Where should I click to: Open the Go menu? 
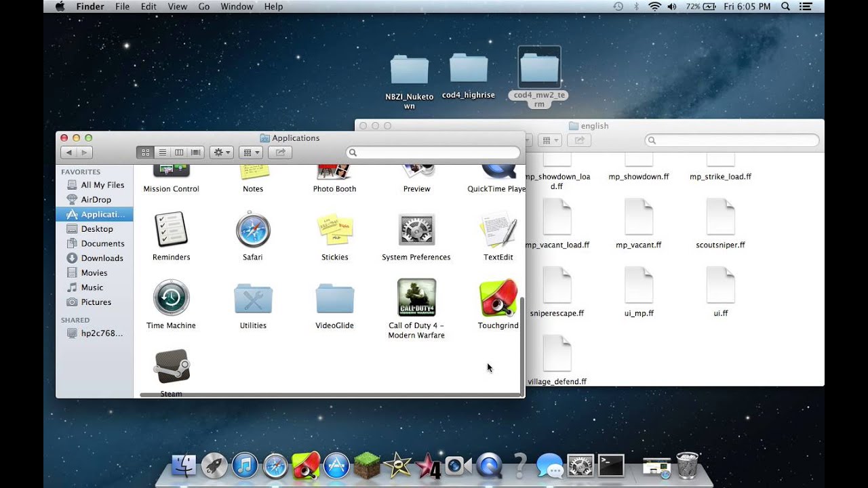pyautogui.click(x=204, y=6)
